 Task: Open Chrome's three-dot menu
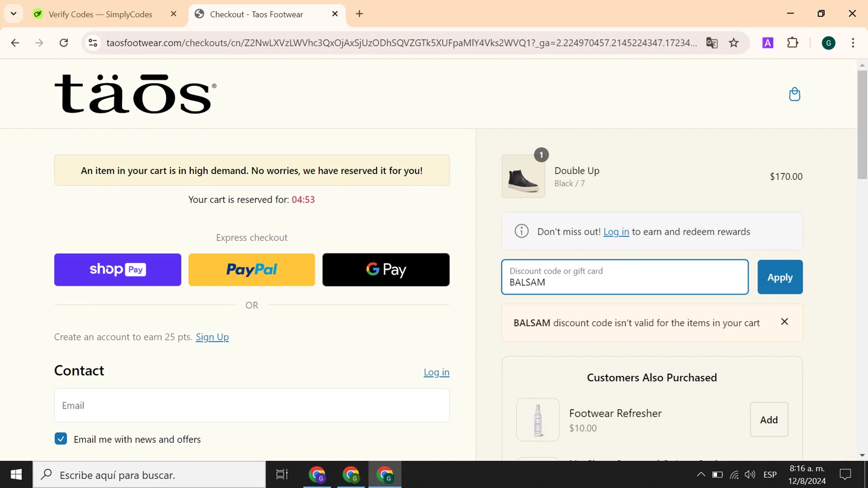point(853,43)
